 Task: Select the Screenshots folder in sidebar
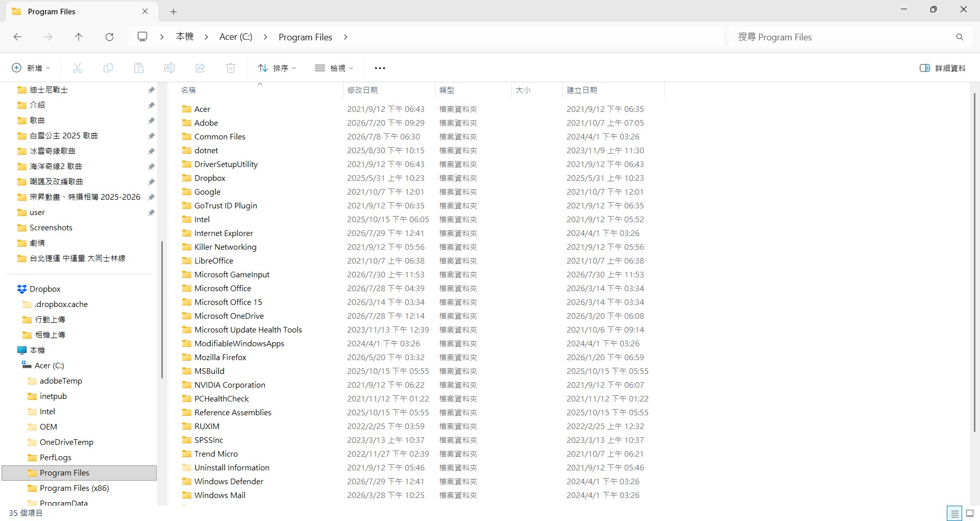(51, 227)
